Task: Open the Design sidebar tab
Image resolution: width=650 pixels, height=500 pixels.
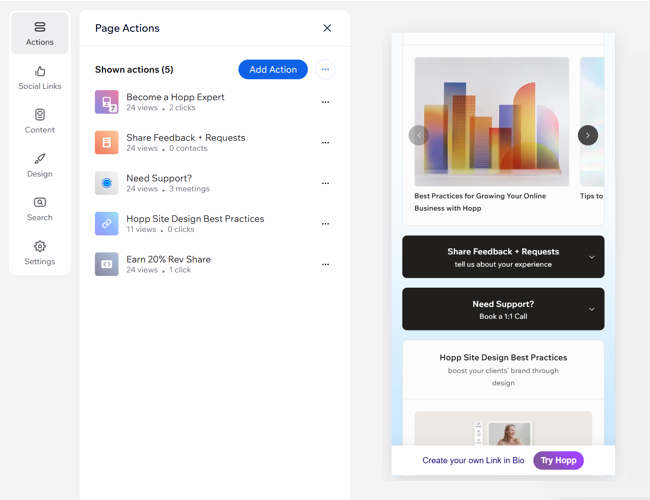Action: 40,165
